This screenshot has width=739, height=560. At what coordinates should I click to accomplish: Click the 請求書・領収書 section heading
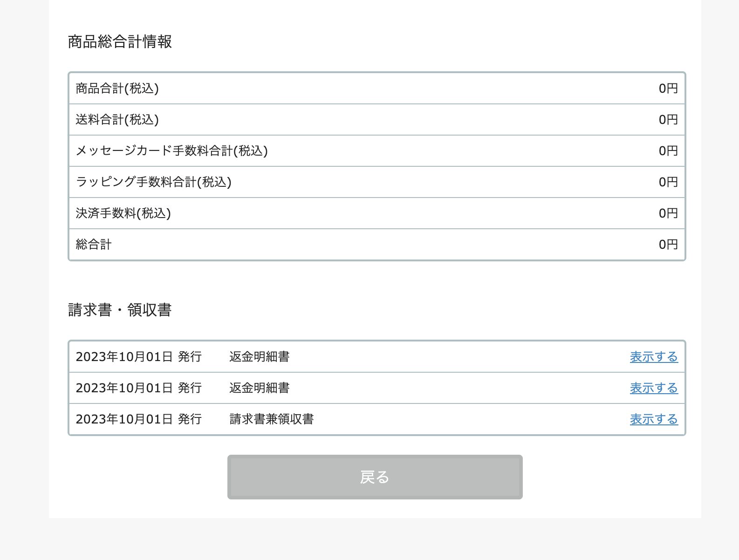click(120, 310)
